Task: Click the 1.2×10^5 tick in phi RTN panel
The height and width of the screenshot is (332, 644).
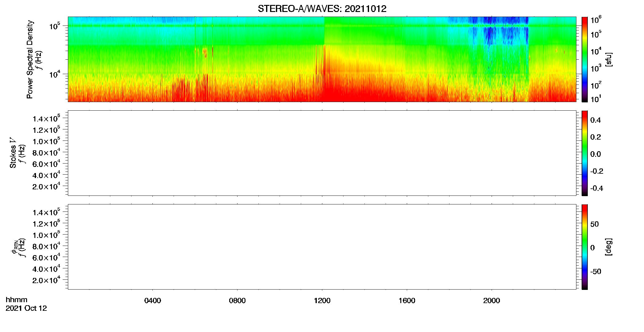Action: [46, 223]
